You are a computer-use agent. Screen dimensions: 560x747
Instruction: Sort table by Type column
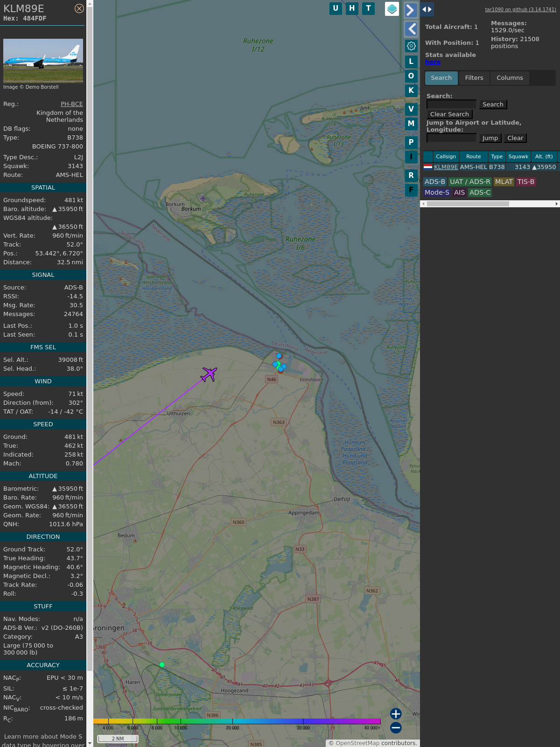click(497, 156)
